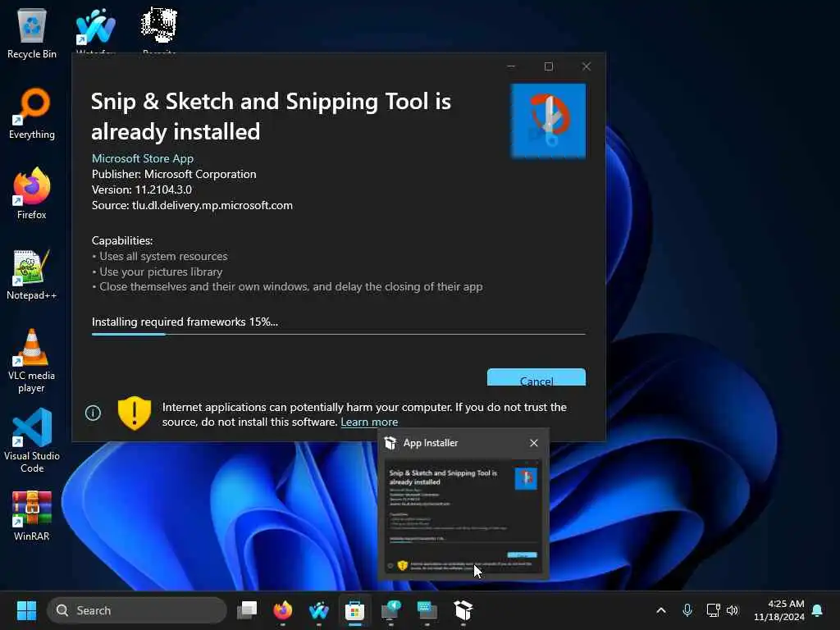
Task: Click the 'Source: tlu.dl.delivery.mp.microsoft.com' text
Action: coord(192,205)
